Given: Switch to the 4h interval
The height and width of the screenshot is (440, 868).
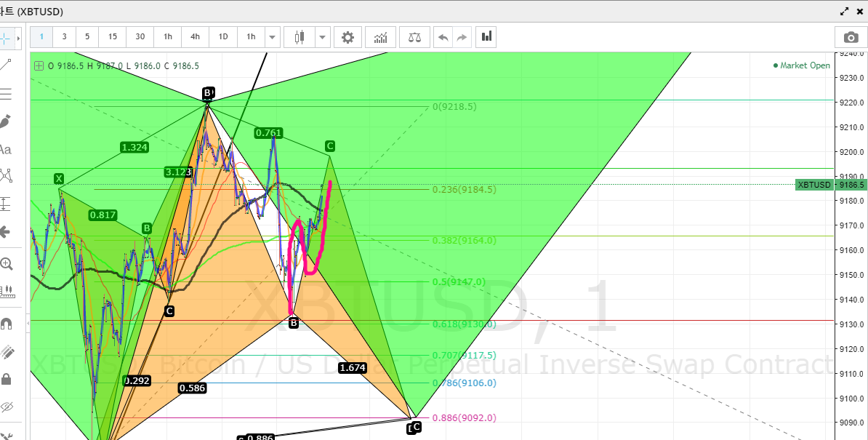Looking at the screenshot, I should pos(195,37).
